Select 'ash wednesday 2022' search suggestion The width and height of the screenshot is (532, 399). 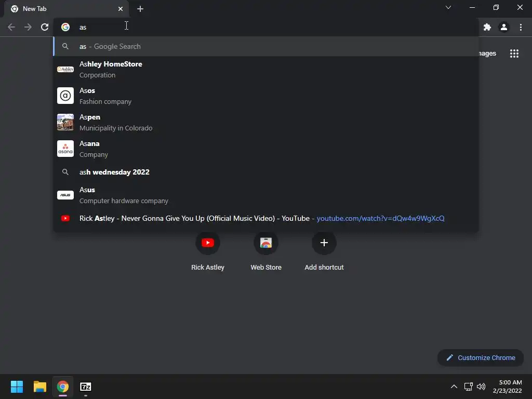point(265,172)
